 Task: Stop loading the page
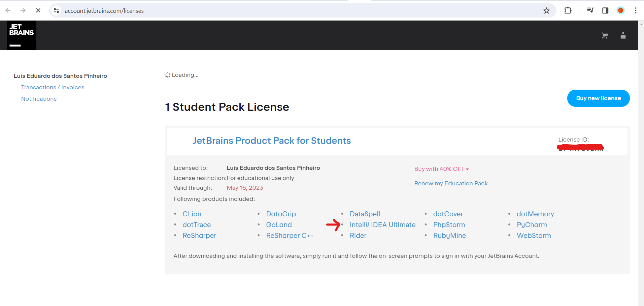tap(38, 10)
